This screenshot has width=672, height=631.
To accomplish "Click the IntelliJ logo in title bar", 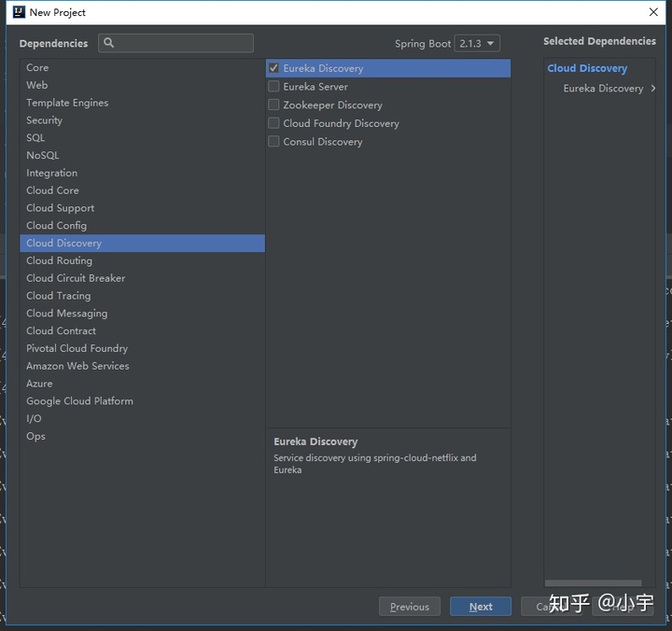I will pos(20,12).
